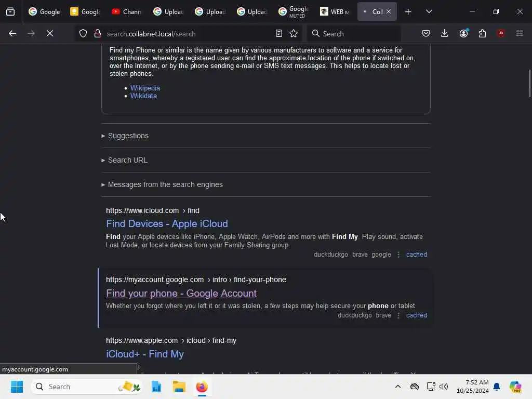
Task: Switch to the WEB tab
Action: pyautogui.click(x=335, y=11)
